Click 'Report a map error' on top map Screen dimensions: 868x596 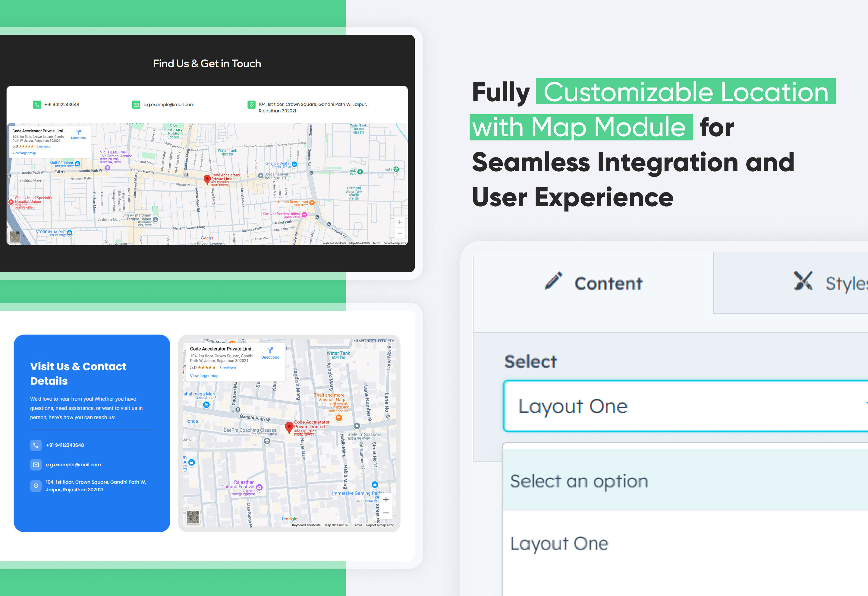(395, 243)
